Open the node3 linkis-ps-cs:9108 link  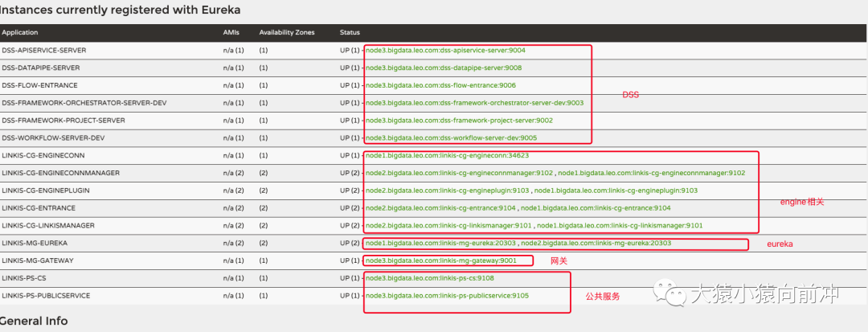[x=430, y=278]
